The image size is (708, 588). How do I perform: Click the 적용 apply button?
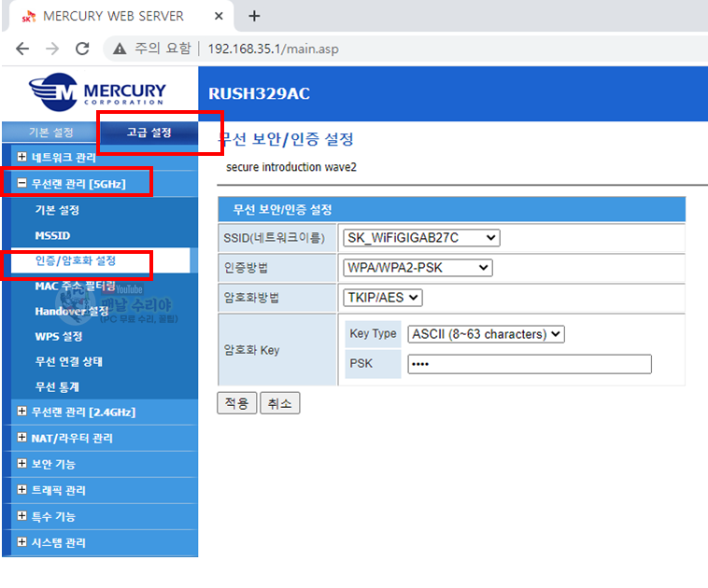[x=237, y=403]
